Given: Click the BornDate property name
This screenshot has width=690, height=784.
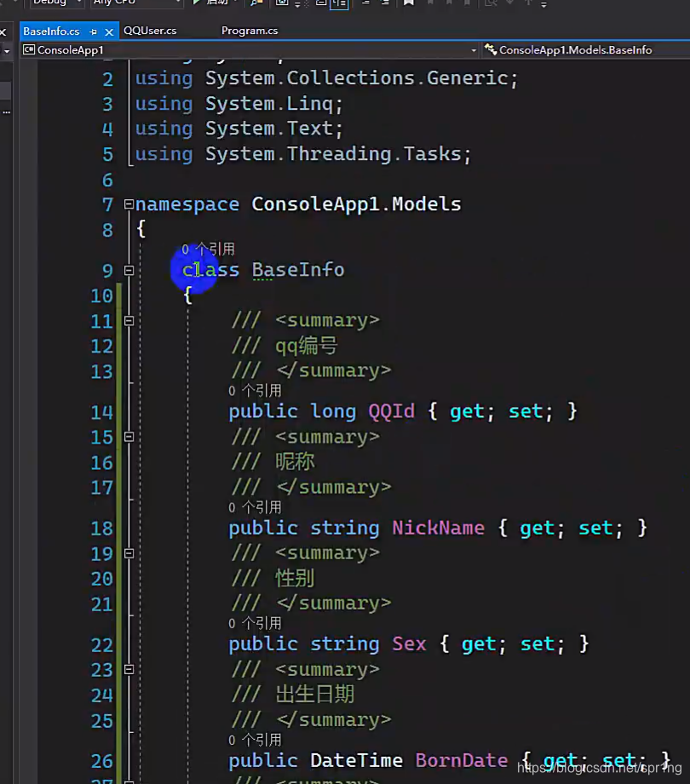Looking at the screenshot, I should 462,760.
